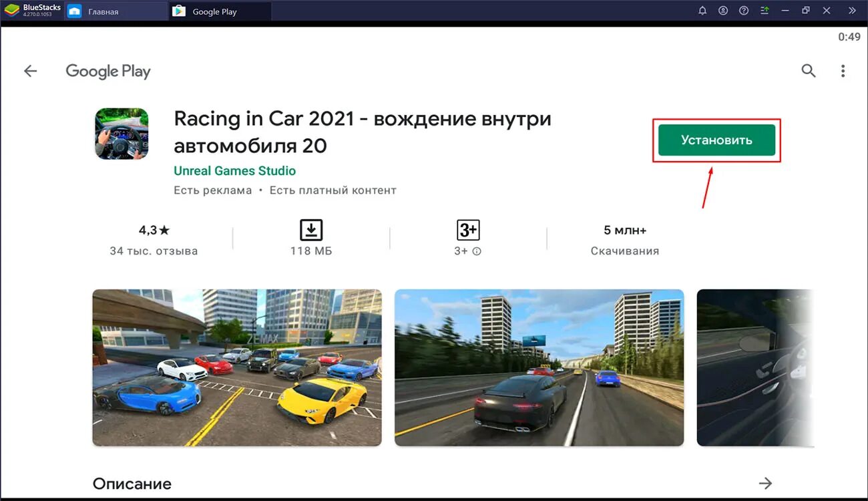Open BlueStacks notifications bell
Screen dimensions: 868x501
coord(702,11)
